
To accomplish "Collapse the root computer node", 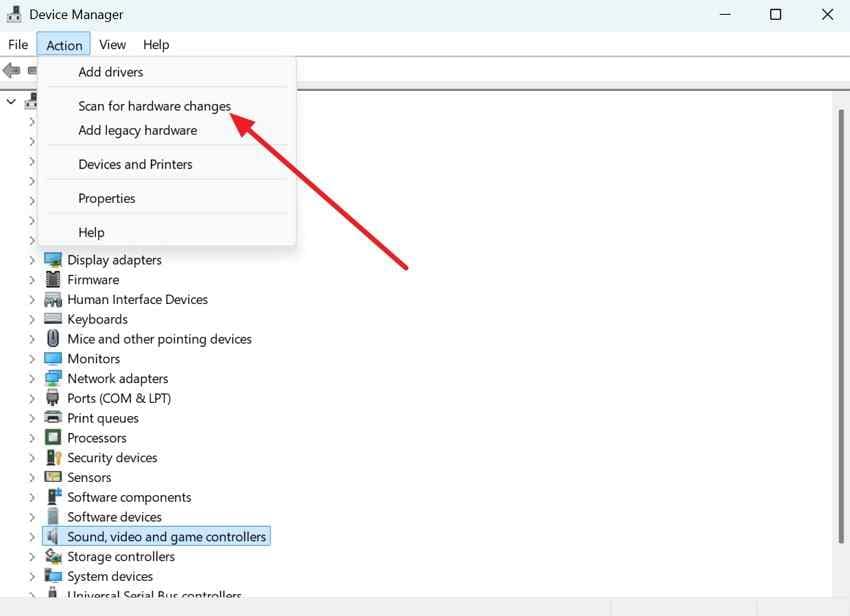I will click(x=11, y=101).
